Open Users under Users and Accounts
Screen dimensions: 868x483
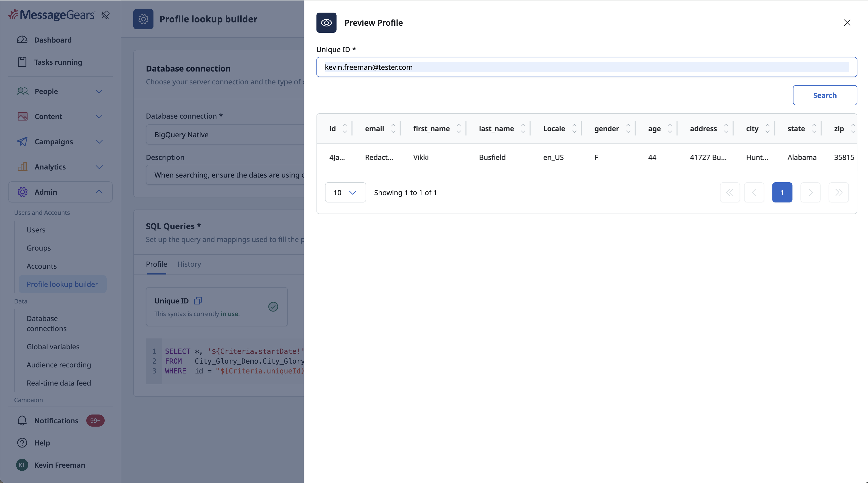coord(36,230)
